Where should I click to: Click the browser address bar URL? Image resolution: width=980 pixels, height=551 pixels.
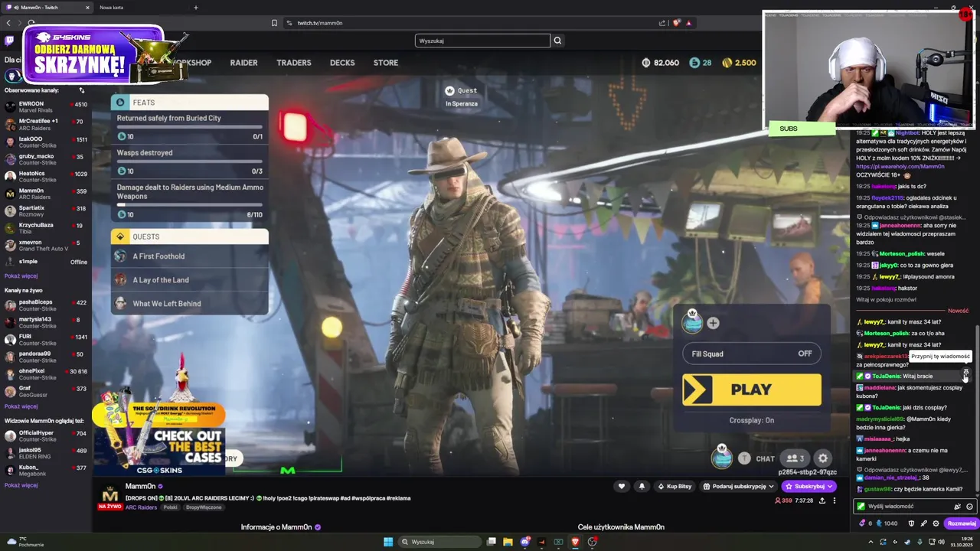click(x=320, y=23)
